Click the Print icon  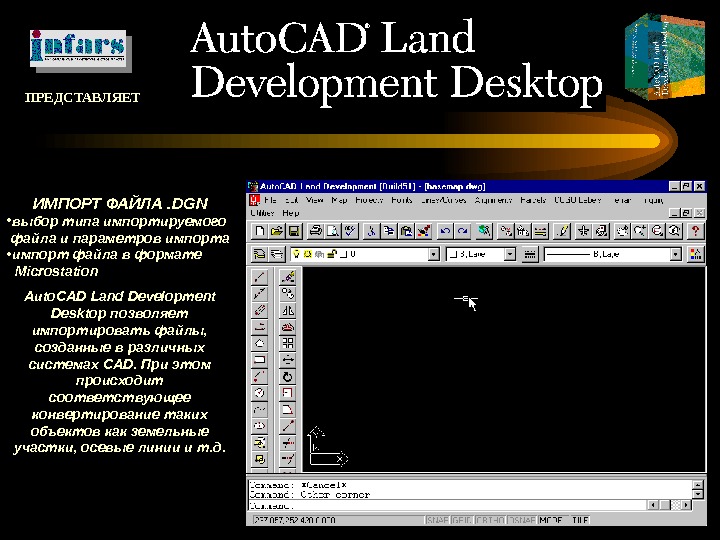coord(315,231)
